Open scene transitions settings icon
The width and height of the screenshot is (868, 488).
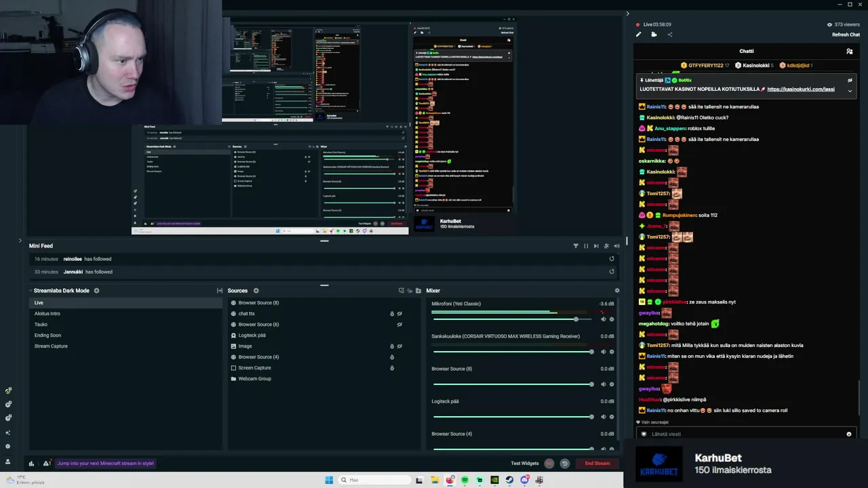pyautogui.click(x=219, y=291)
